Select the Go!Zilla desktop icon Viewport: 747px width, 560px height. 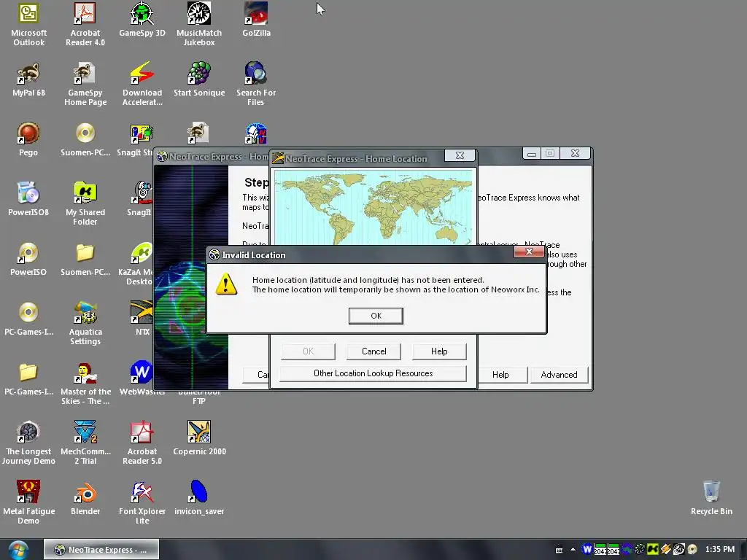(256, 20)
